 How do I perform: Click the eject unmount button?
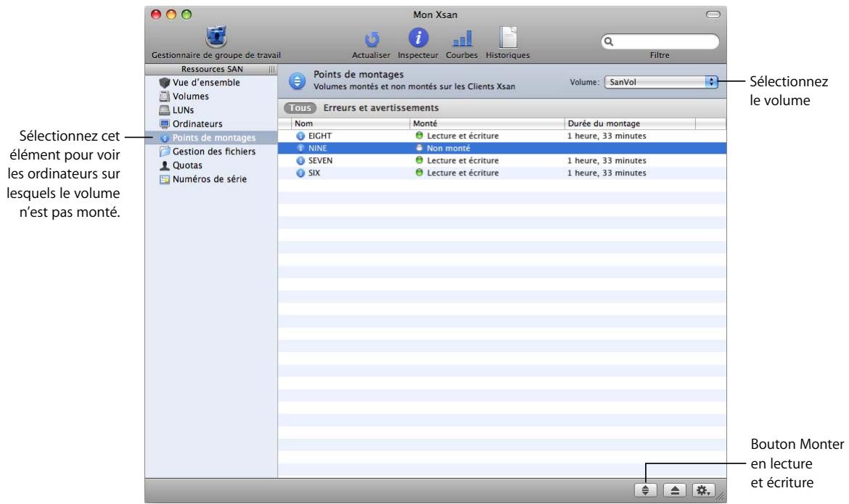(x=675, y=490)
